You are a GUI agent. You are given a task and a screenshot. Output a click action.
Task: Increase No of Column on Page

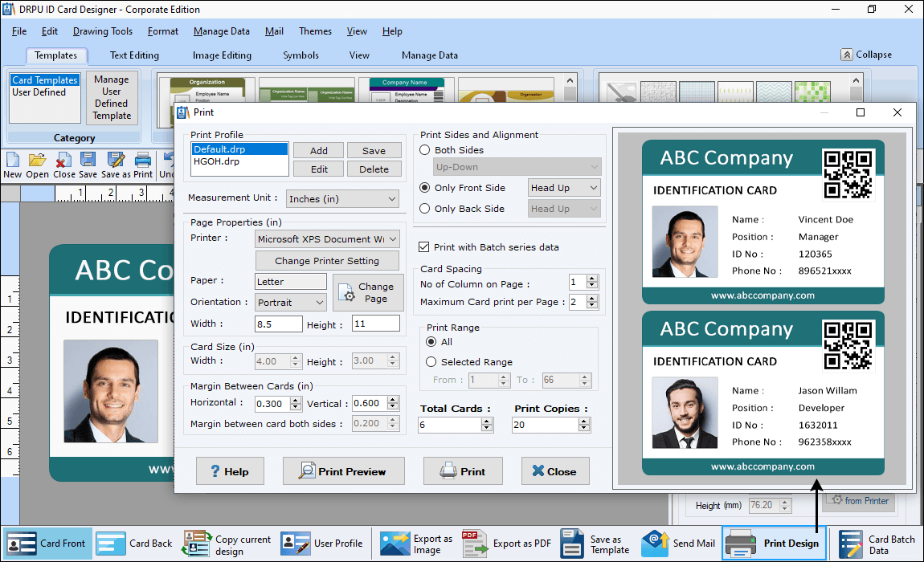[x=592, y=278]
